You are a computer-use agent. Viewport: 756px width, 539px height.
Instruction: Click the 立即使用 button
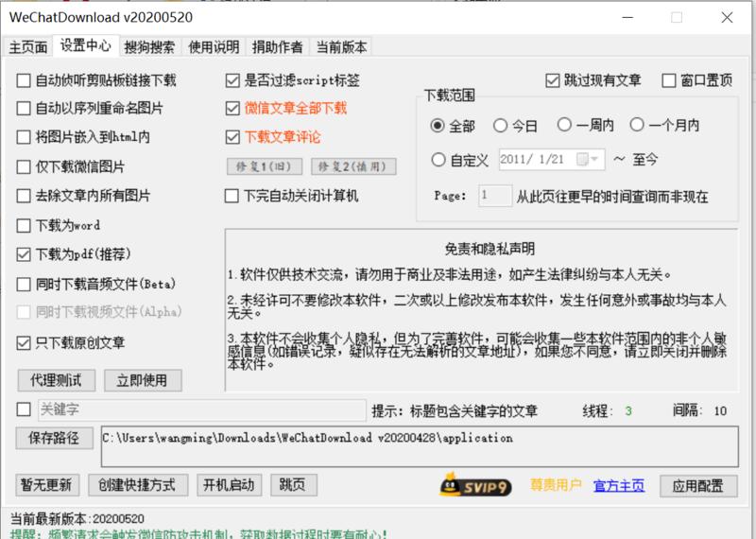tap(143, 380)
